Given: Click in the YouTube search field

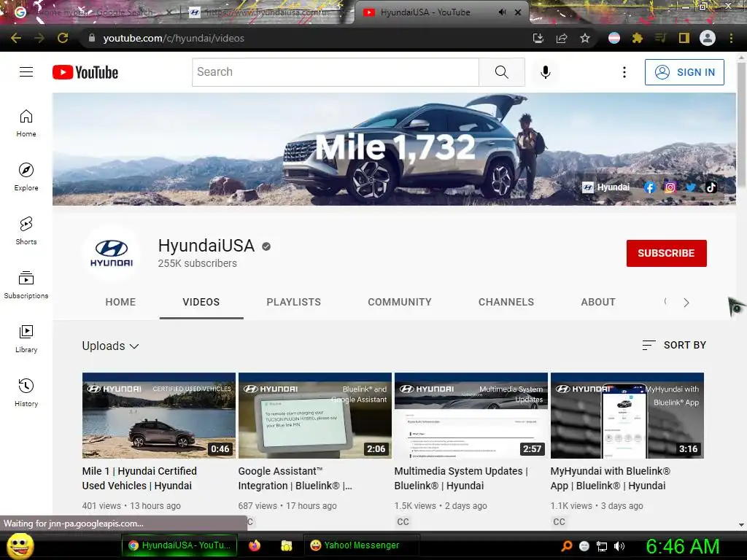Looking at the screenshot, I should pos(336,72).
